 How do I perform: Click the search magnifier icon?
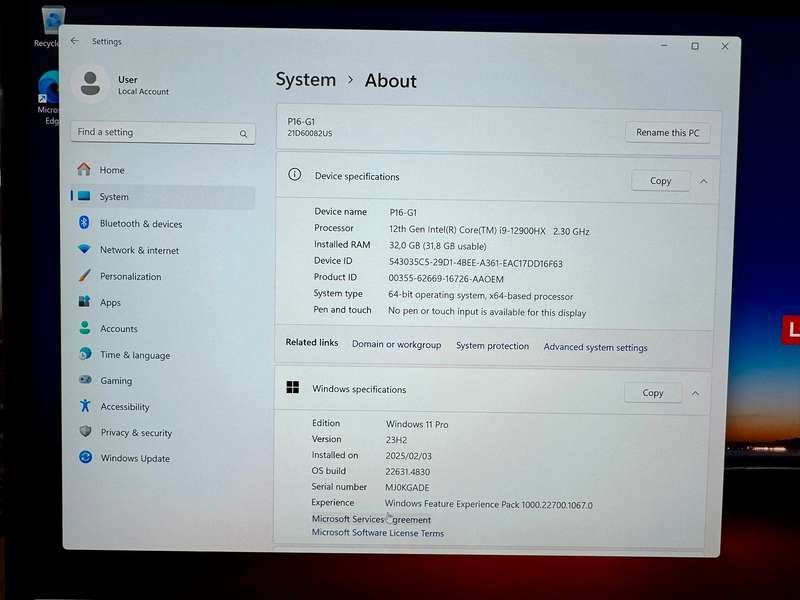(x=243, y=134)
